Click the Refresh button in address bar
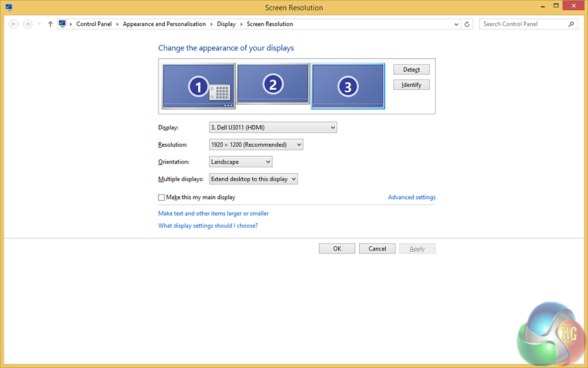This screenshot has height=368, width=588. click(x=467, y=24)
